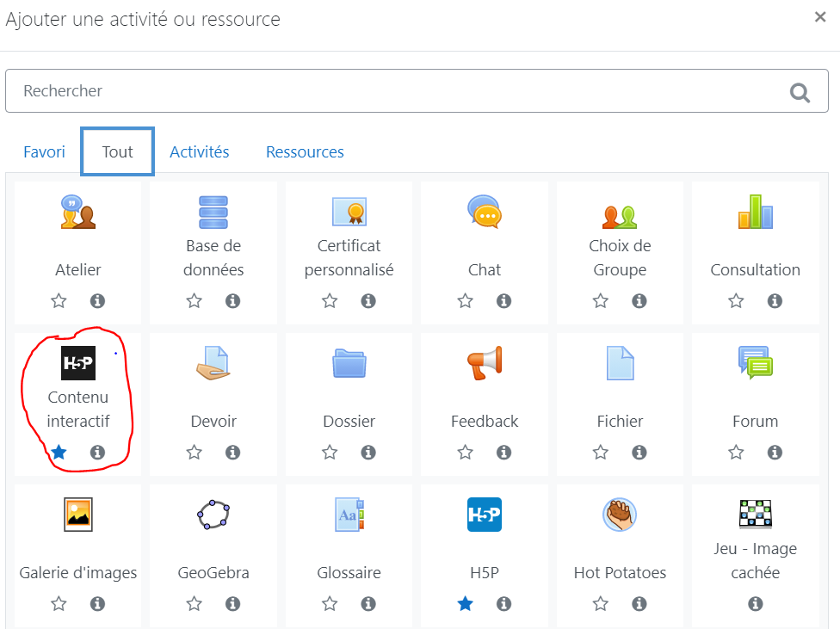Pick the Glossaire icon

[x=349, y=515]
